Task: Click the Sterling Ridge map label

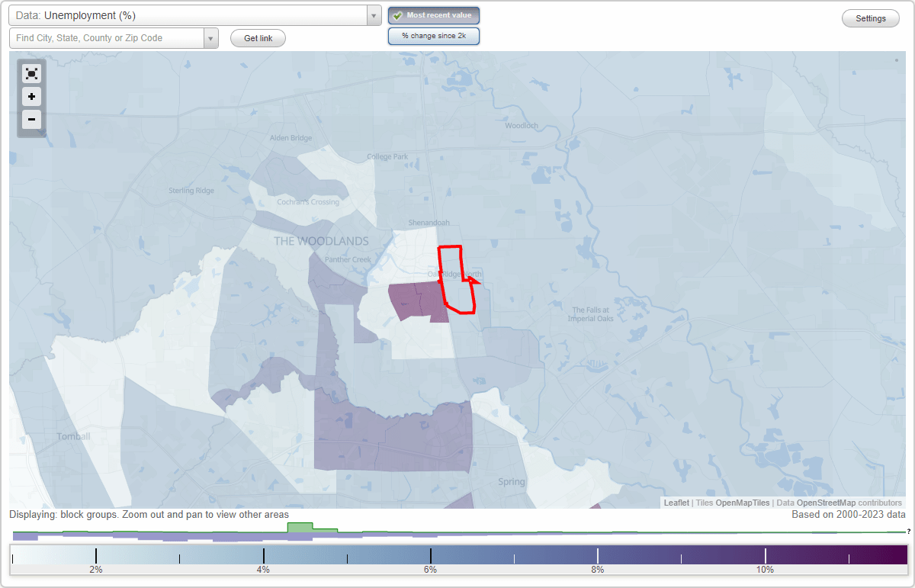Action: pyautogui.click(x=191, y=190)
